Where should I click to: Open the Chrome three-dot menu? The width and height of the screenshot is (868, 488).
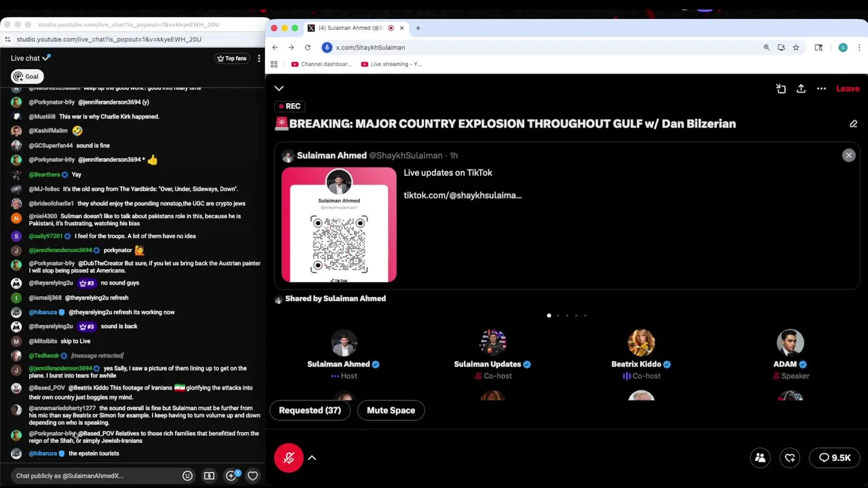point(859,47)
